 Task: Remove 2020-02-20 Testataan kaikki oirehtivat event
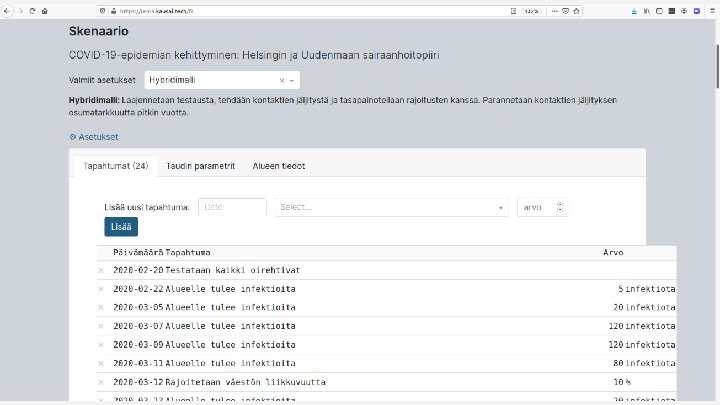pyautogui.click(x=101, y=270)
